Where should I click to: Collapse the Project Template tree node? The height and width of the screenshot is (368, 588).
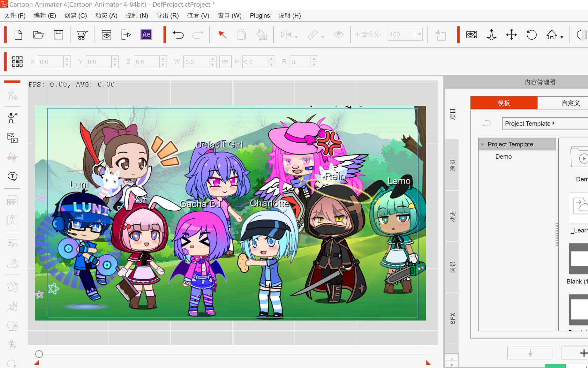point(482,145)
